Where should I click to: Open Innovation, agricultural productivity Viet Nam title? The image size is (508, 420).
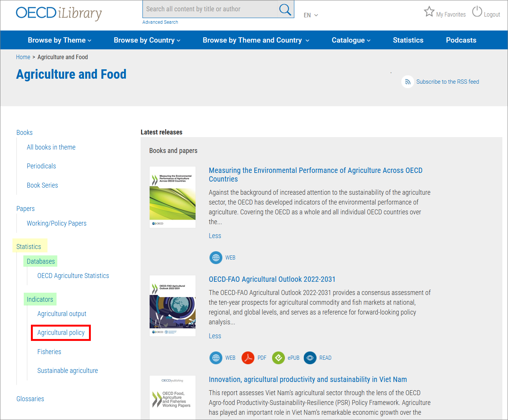[308, 379]
